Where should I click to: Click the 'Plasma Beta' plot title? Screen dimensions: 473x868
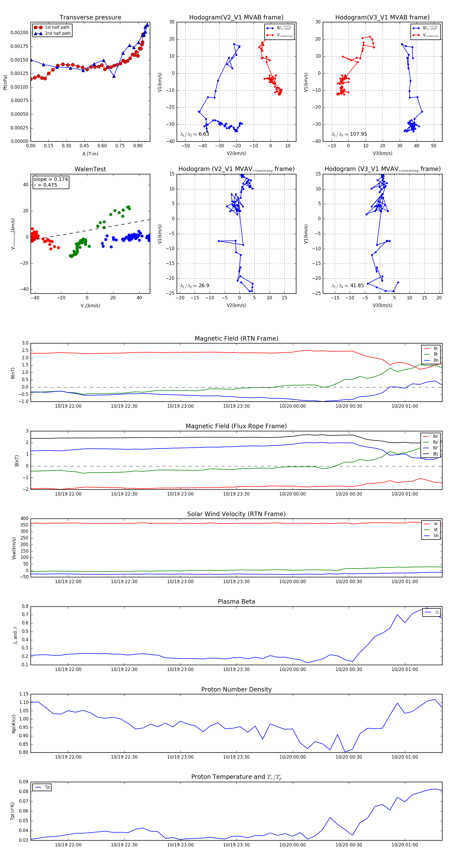click(x=236, y=602)
